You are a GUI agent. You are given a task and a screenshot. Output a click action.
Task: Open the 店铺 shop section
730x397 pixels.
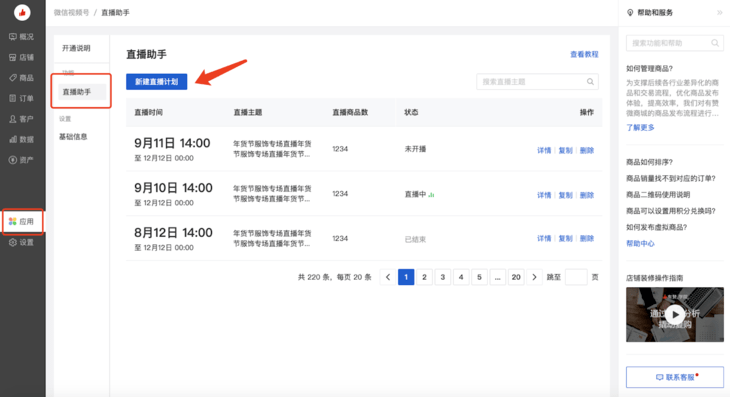tap(21, 57)
